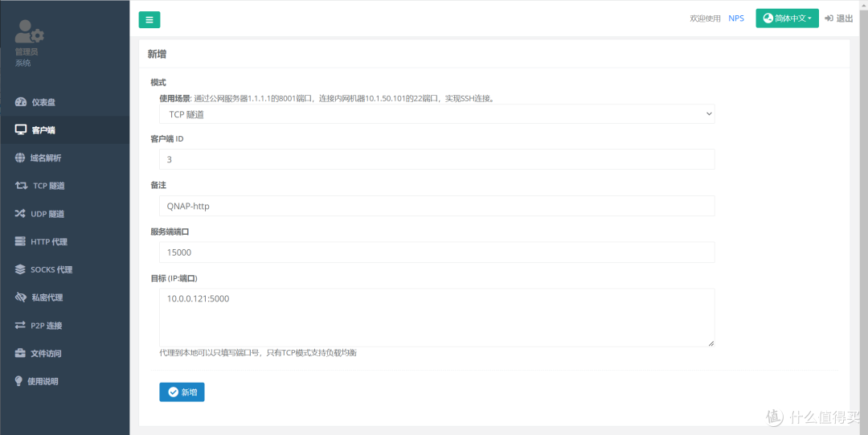Click the UDP 隧道 shuffle icon

tap(21, 214)
